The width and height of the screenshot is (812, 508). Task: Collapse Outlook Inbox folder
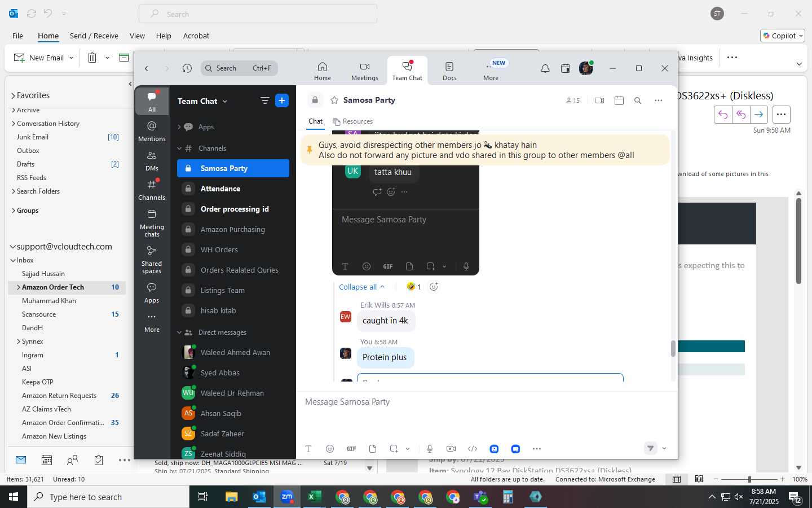click(x=13, y=260)
